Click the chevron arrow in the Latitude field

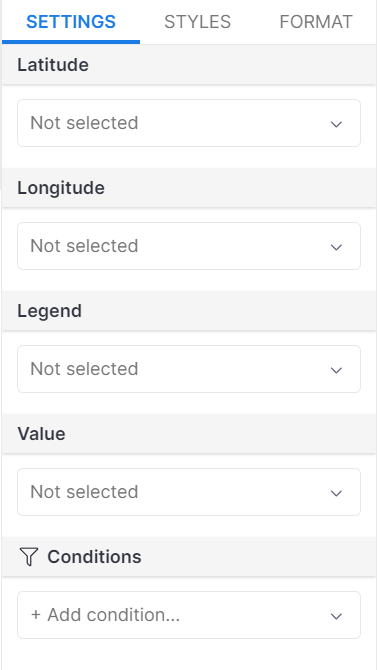click(x=337, y=124)
